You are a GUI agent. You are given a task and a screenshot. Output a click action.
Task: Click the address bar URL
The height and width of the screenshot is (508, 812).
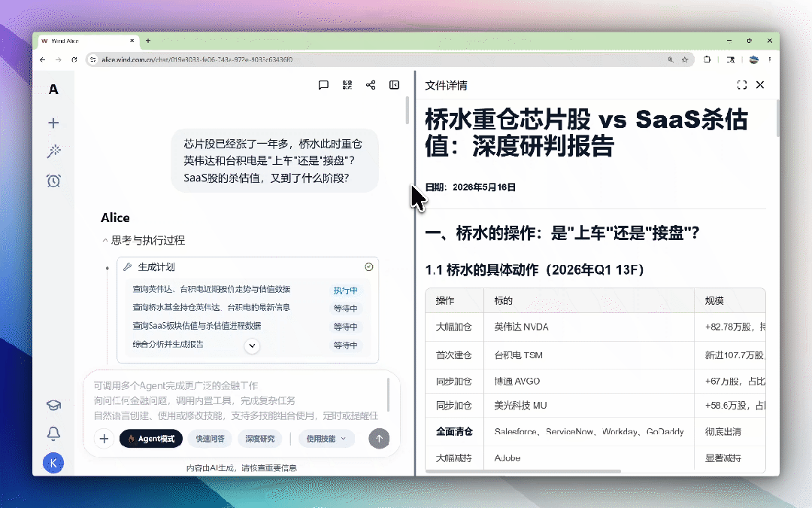(197, 59)
